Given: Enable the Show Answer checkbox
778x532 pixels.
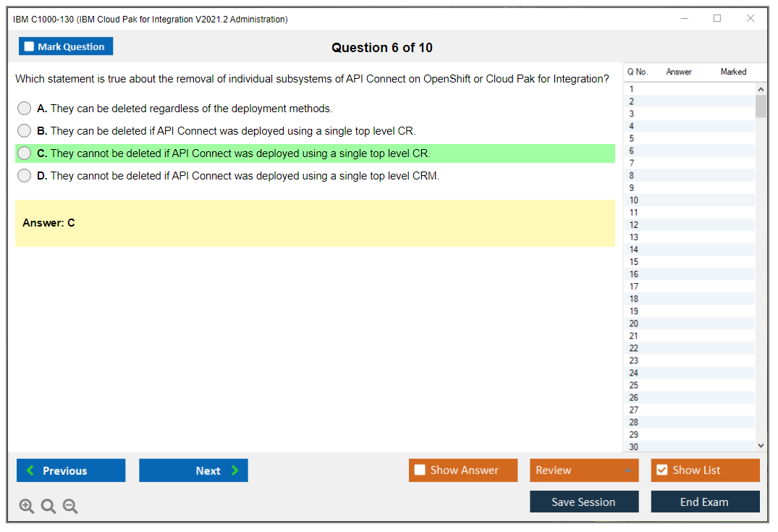Looking at the screenshot, I should [x=420, y=470].
